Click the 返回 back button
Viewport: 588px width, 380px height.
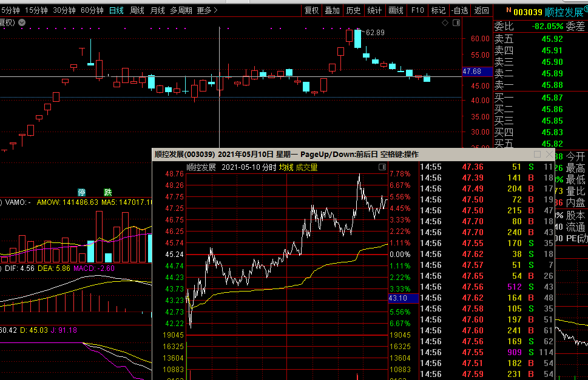(x=481, y=10)
